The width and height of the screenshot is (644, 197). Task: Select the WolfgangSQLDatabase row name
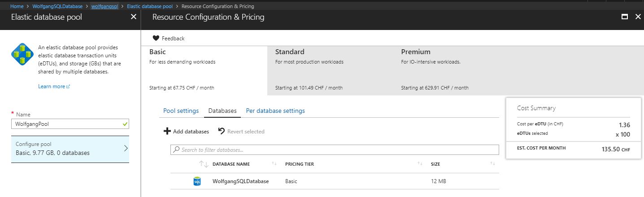[240, 181]
